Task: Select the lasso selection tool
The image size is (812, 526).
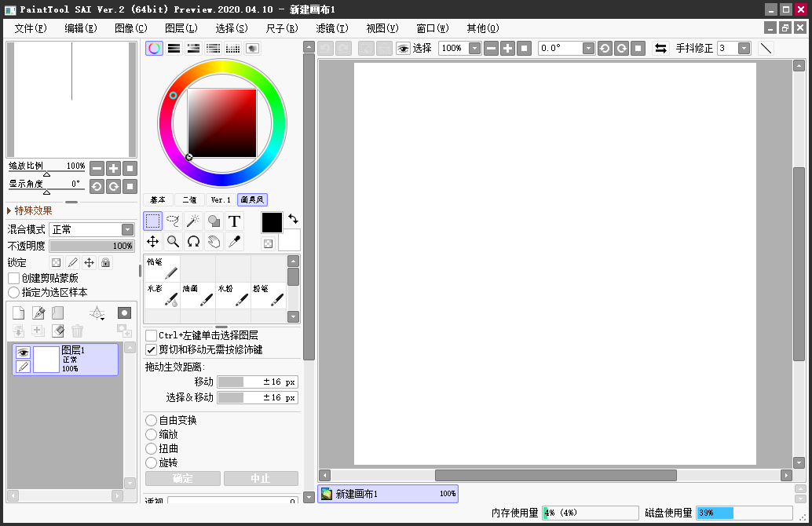Action: [x=173, y=221]
